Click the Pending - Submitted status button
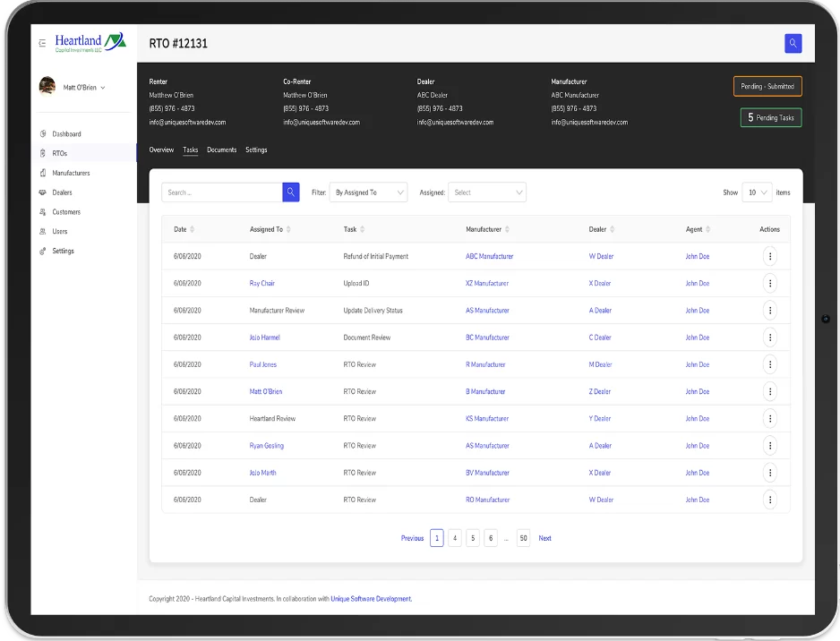Viewport: 840px width, 641px height. (x=767, y=87)
